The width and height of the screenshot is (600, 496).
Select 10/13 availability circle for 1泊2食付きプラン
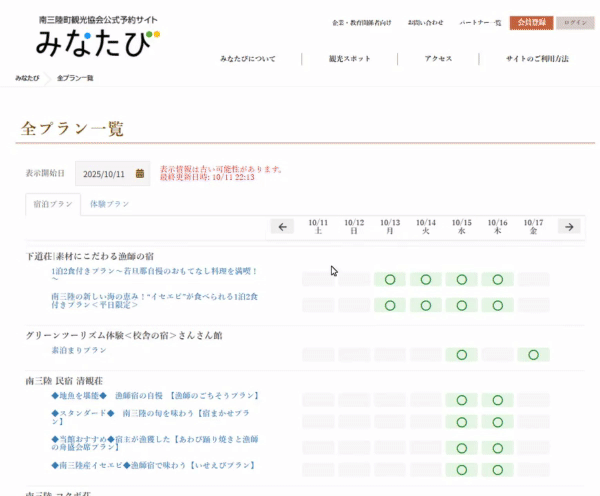[x=390, y=280]
